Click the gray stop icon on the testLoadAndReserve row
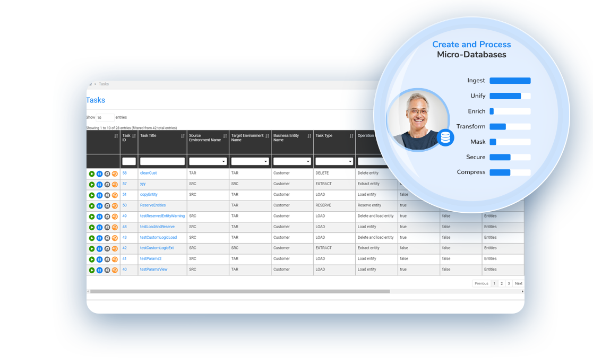 click(x=107, y=227)
